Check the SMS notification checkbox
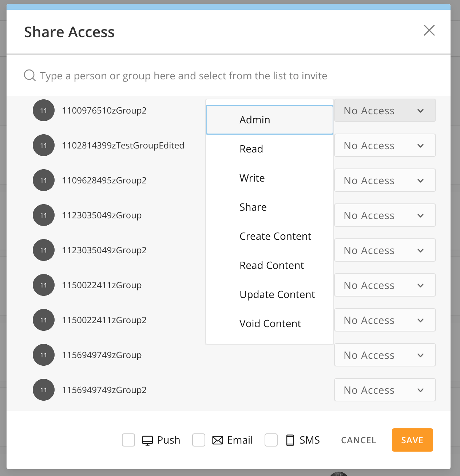The height and width of the screenshot is (476, 460). pos(271,440)
